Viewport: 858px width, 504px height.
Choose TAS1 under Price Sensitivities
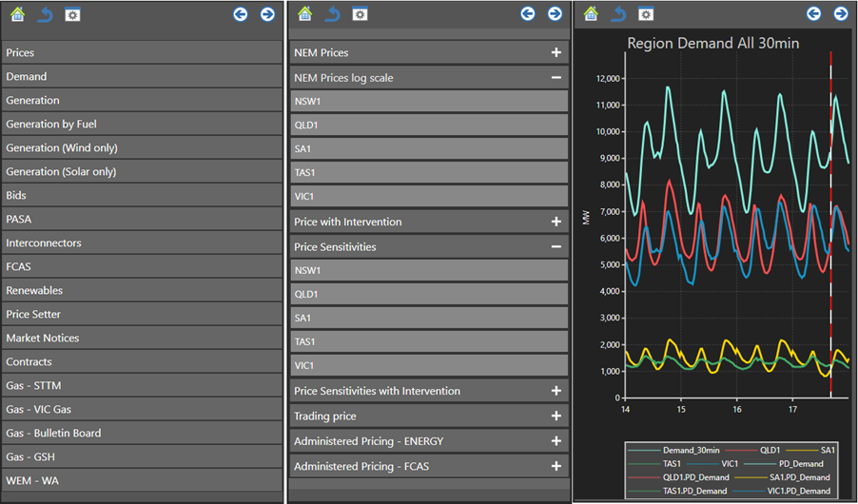coord(429,341)
